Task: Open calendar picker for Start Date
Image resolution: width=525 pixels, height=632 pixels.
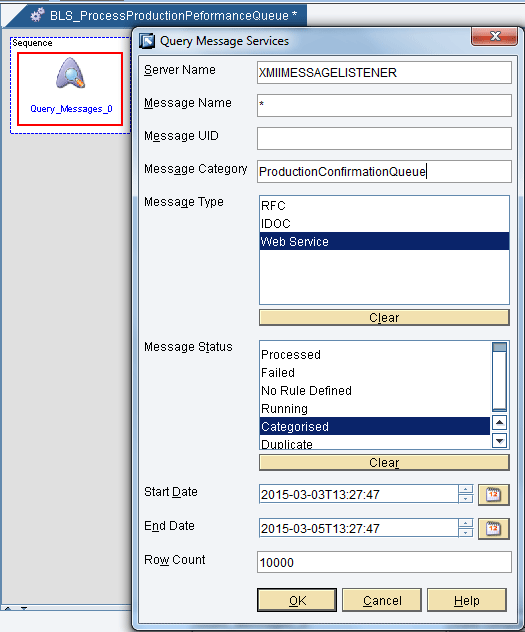Action: 494,494
